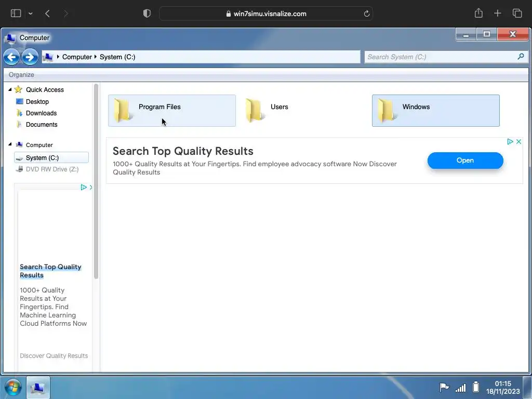The width and height of the screenshot is (532, 399).
Task: Click the Desktop icon in the sidebar
Action: pos(20,101)
